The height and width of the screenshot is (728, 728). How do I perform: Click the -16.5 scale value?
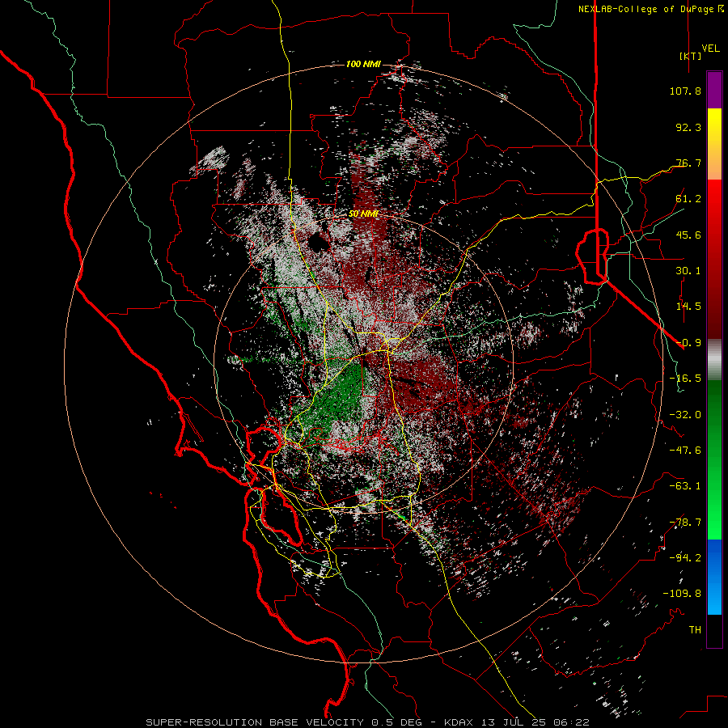685,379
